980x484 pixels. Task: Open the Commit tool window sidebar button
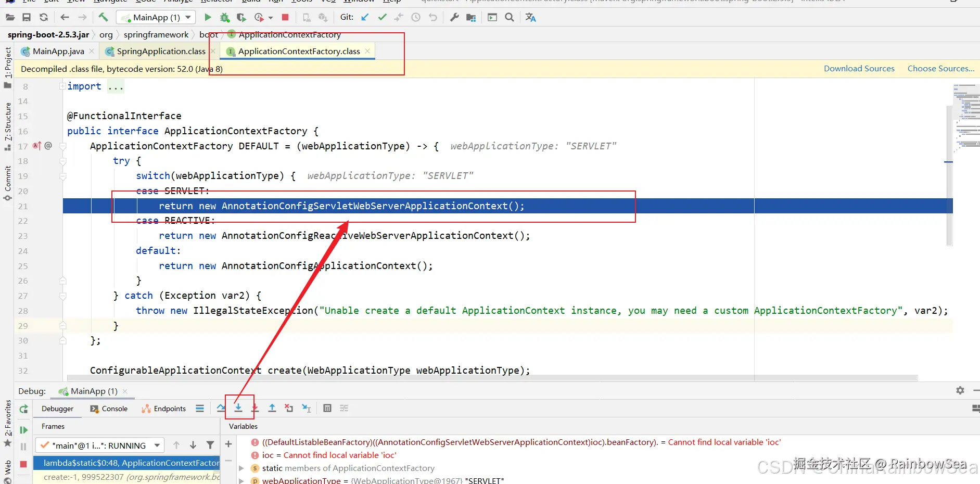tap(8, 184)
